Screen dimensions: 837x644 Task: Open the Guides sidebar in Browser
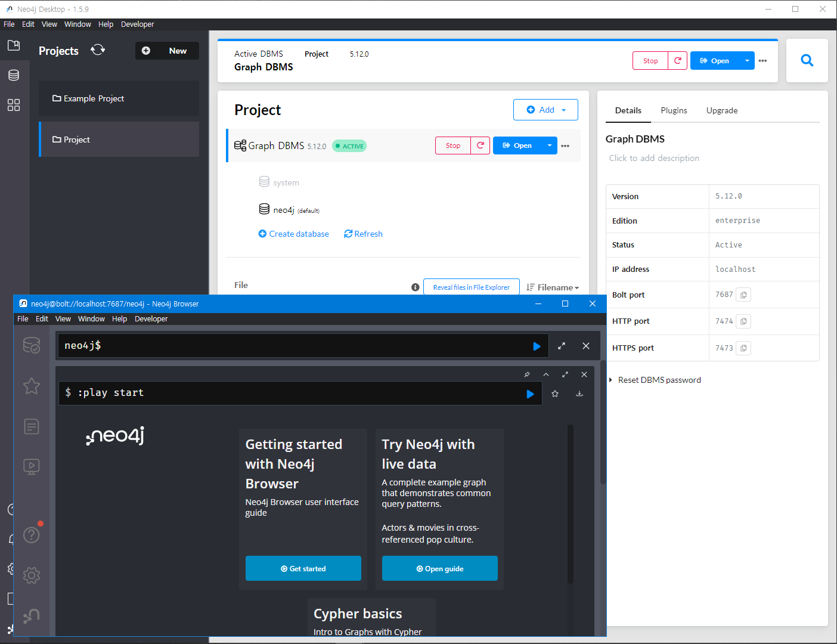[x=32, y=466]
